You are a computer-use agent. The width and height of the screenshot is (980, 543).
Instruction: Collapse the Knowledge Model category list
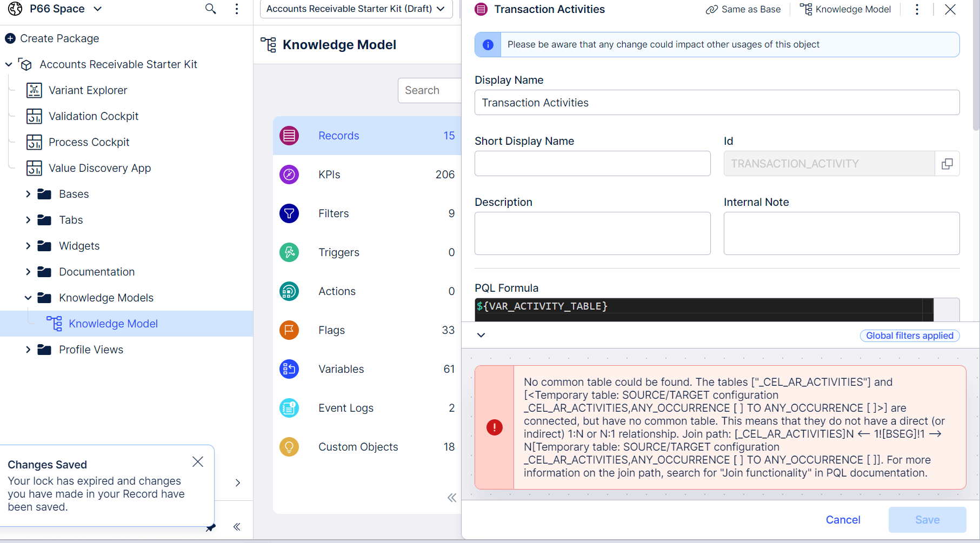(452, 498)
